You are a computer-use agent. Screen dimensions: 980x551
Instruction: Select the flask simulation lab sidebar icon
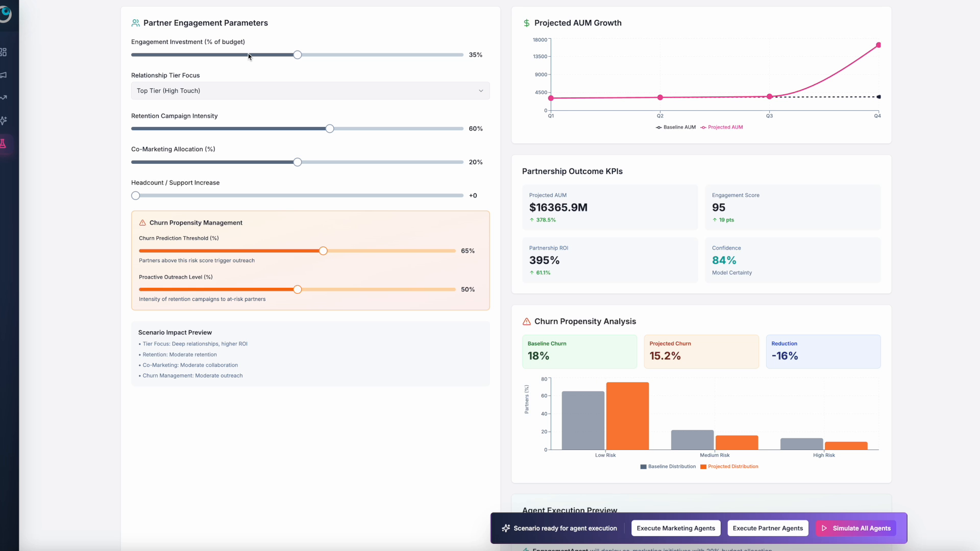tap(4, 143)
